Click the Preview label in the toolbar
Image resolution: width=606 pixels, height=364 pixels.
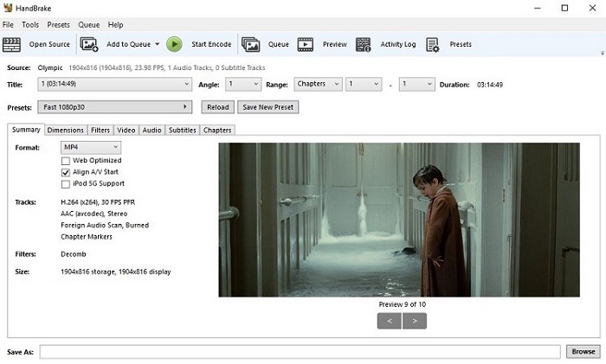(335, 44)
